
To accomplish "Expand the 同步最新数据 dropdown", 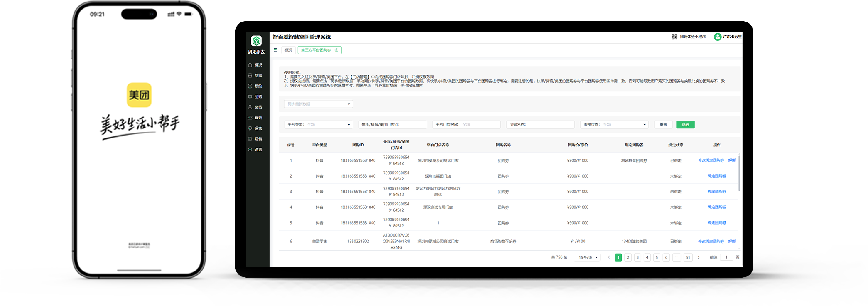I will point(319,104).
